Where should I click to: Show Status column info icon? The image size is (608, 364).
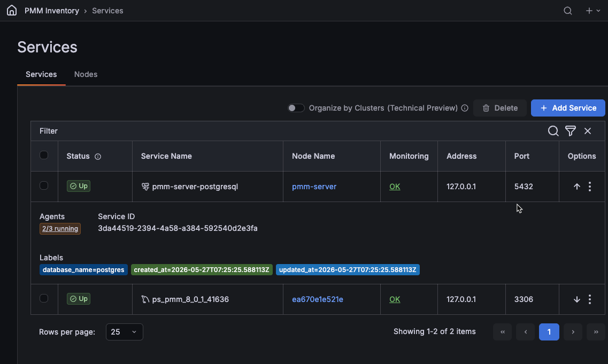tap(98, 157)
